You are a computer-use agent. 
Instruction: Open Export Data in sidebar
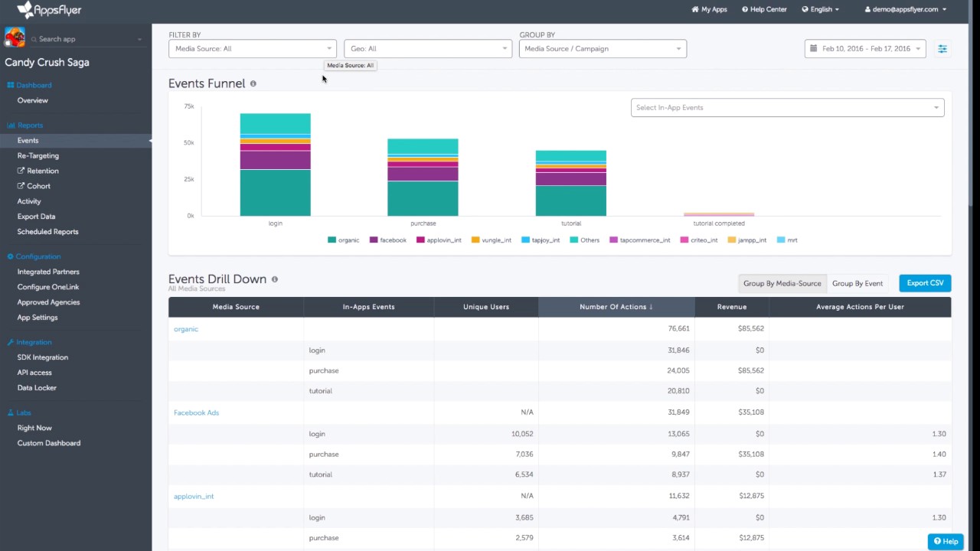[x=37, y=217]
